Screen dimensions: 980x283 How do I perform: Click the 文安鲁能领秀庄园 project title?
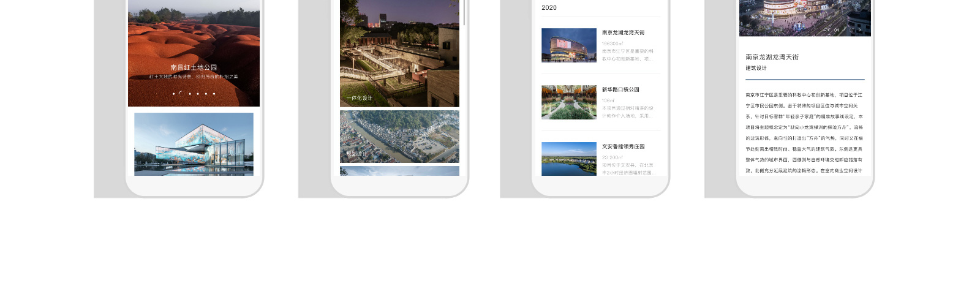click(x=623, y=146)
